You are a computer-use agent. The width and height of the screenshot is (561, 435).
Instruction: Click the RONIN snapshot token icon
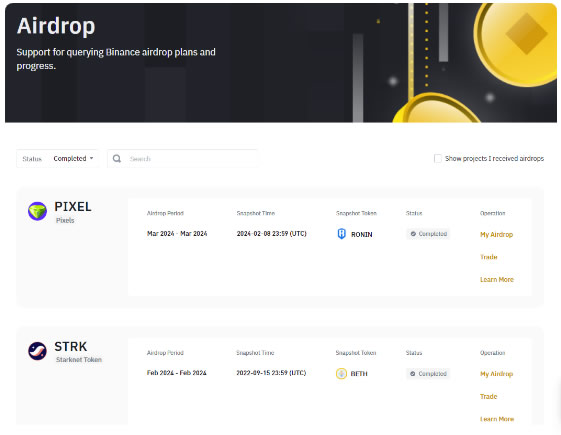[342, 234]
